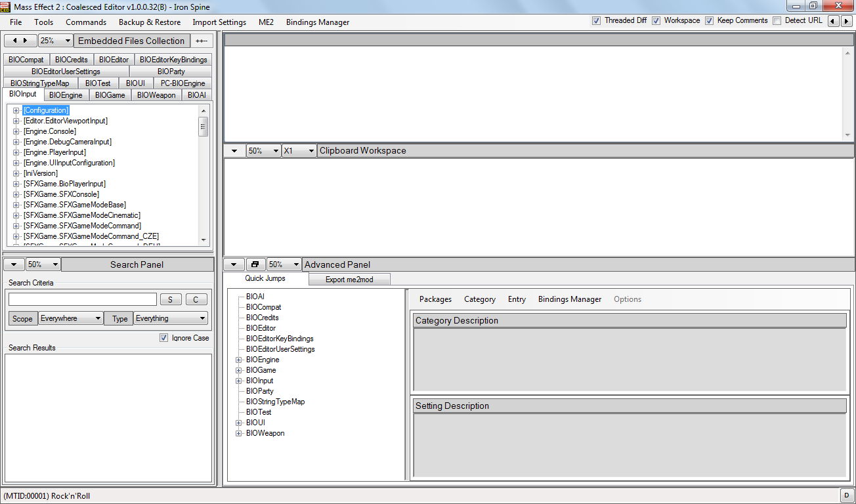This screenshot has height=504, width=856.
Task: Open the Category menu in Advanced Panel
Action: [x=480, y=299]
